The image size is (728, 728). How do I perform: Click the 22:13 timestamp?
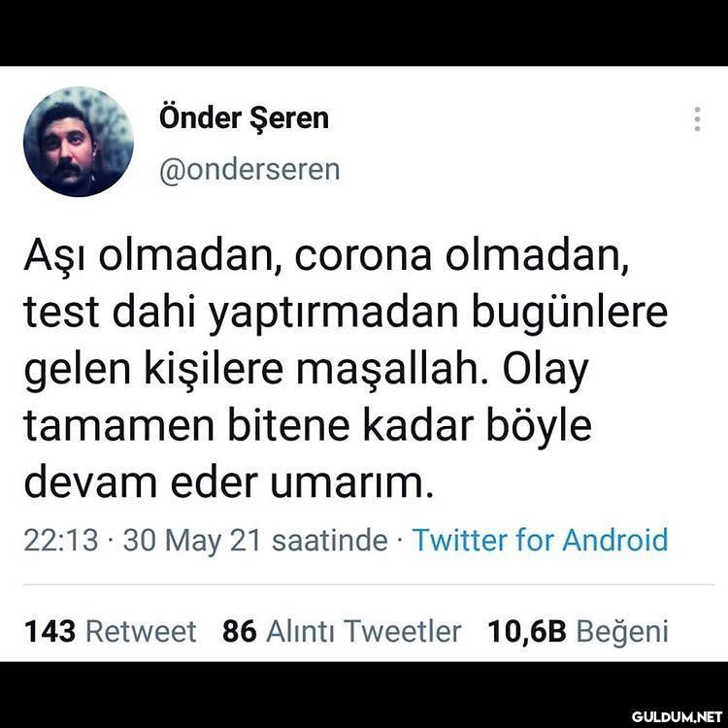pyautogui.click(x=61, y=541)
